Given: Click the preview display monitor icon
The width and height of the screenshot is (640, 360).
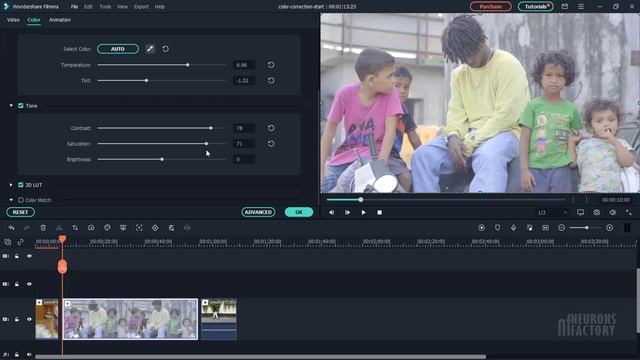Looking at the screenshot, I should point(580,212).
